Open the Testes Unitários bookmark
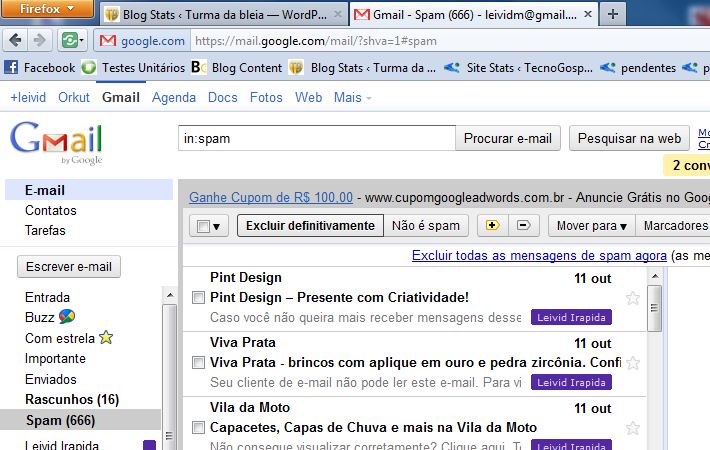This screenshot has height=450, width=710. coord(134,67)
